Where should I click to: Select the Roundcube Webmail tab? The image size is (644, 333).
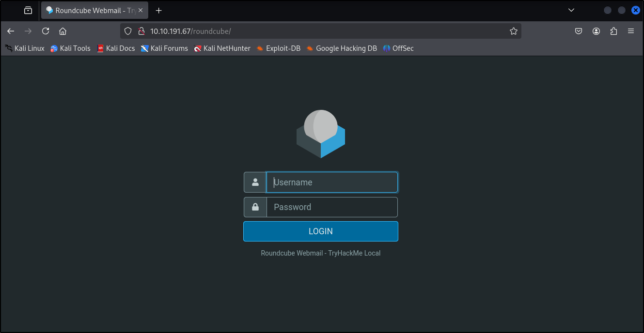tap(90, 10)
